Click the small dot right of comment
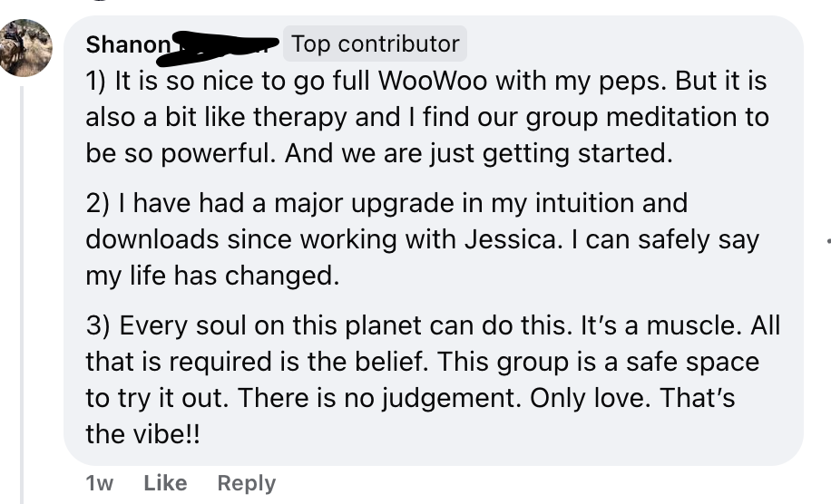831x504 pixels. click(828, 243)
